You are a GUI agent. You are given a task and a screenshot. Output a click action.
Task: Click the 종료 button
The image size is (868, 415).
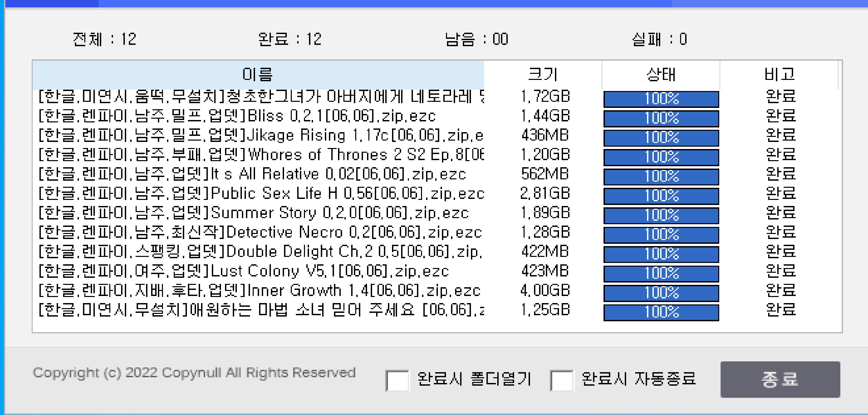[x=780, y=379]
